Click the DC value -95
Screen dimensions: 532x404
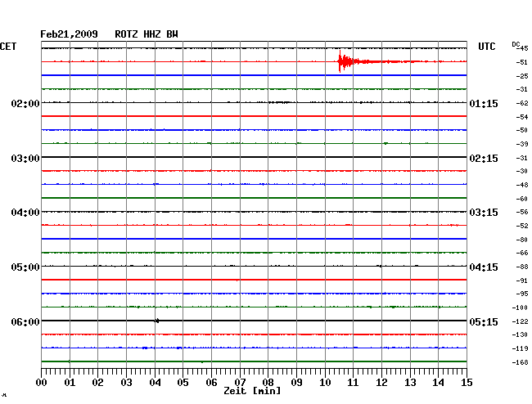click(x=522, y=294)
